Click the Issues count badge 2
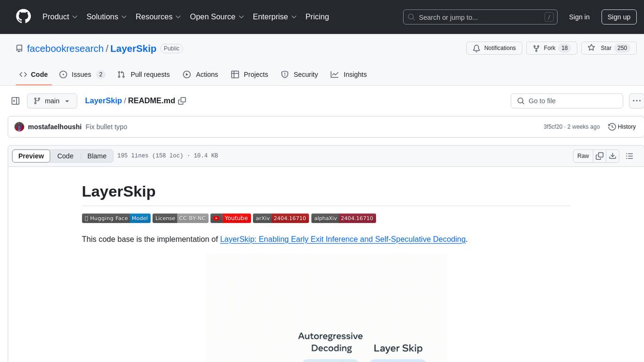Image resolution: width=644 pixels, height=362 pixels. [x=100, y=74]
